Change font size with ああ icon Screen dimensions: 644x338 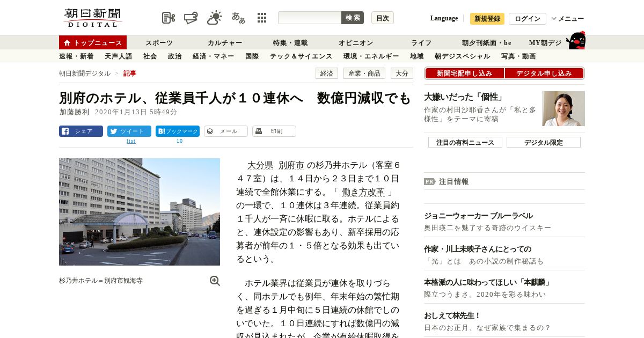[x=238, y=18]
